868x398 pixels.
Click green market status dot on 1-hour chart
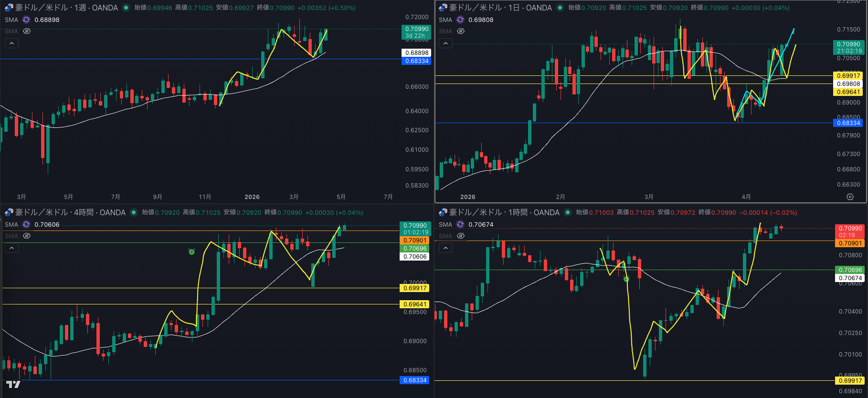(568, 212)
